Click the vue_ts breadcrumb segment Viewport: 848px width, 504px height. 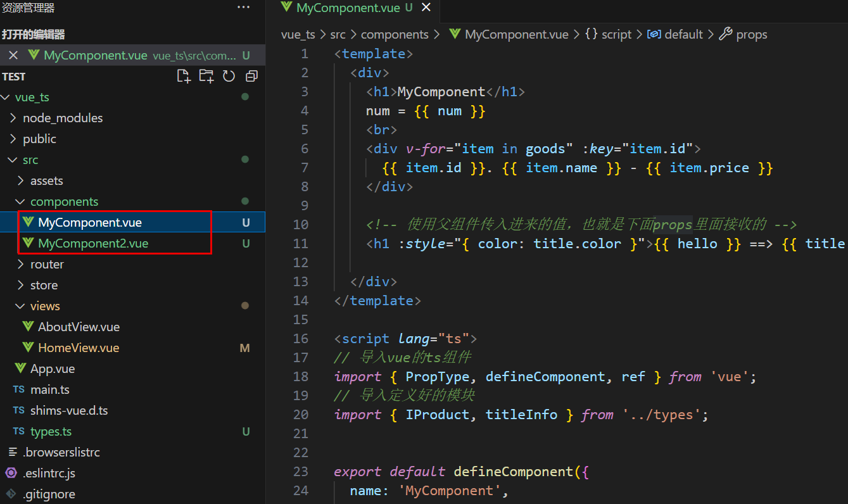tap(298, 34)
